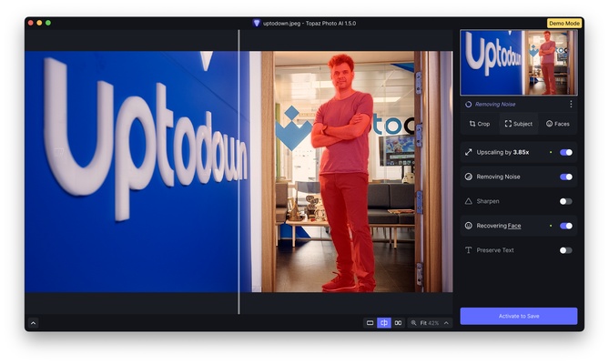609x364 pixels.
Task: Turn off Removing Noise toggle
Action: tap(565, 177)
